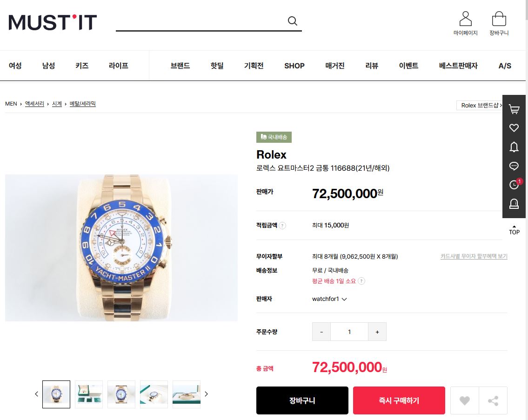Show next thumbnails with right arrow
The image size is (528, 420).
(207, 394)
